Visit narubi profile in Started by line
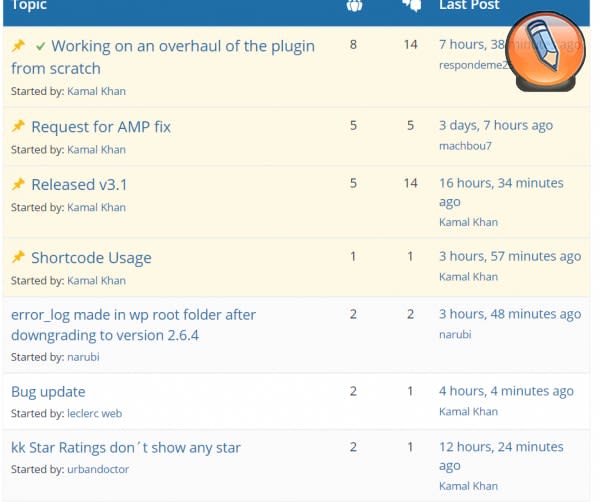 tap(83, 357)
